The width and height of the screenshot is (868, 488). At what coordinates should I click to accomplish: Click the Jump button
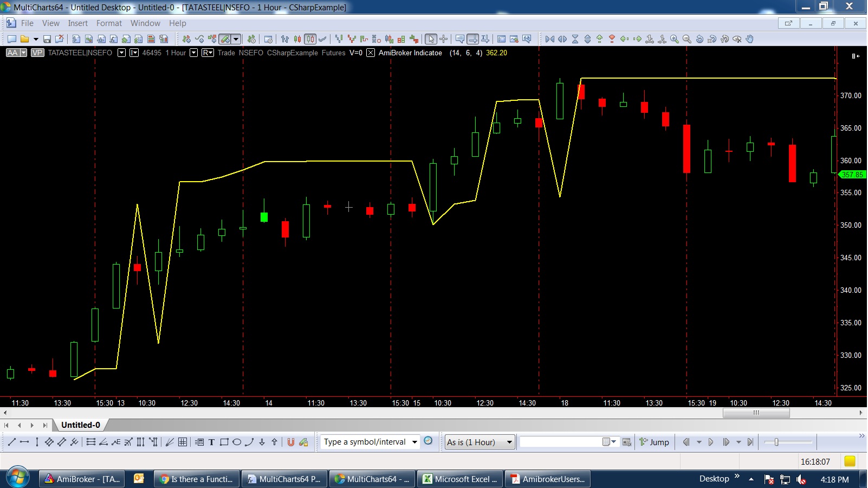pos(654,442)
